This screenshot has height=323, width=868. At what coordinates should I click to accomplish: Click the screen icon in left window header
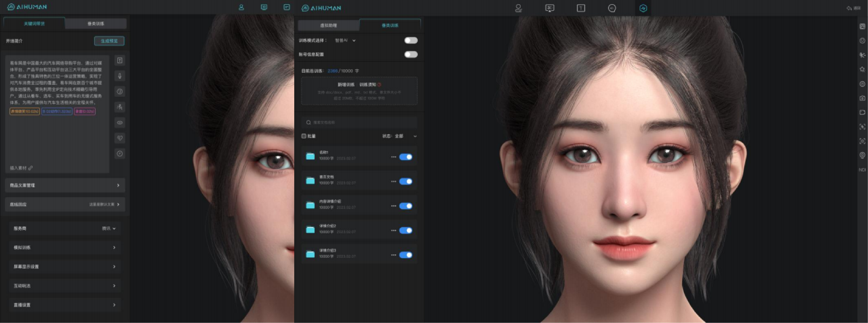click(x=264, y=7)
